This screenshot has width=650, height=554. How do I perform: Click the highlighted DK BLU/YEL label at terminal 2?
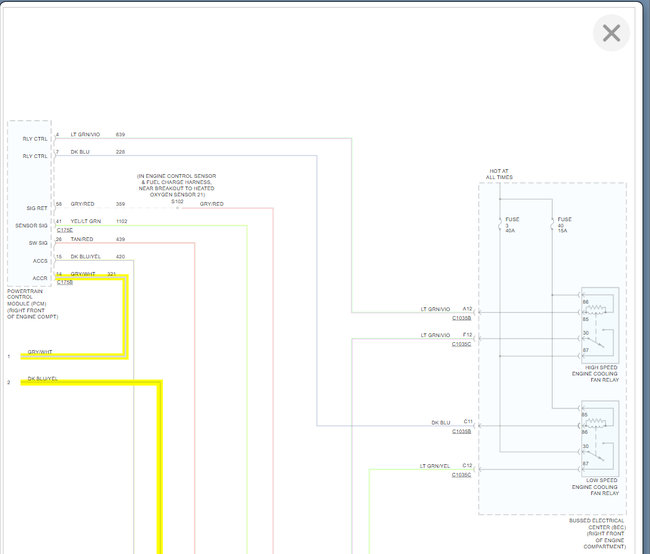pyautogui.click(x=43, y=379)
